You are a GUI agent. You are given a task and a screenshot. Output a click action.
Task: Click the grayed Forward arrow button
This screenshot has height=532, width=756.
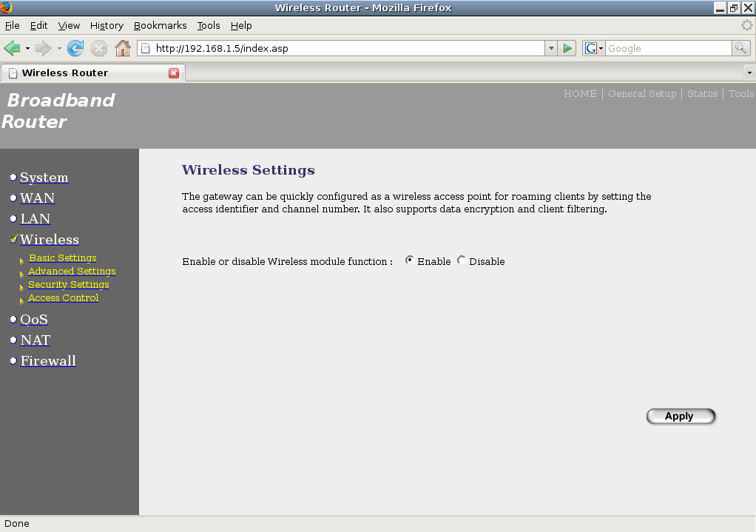click(x=44, y=48)
